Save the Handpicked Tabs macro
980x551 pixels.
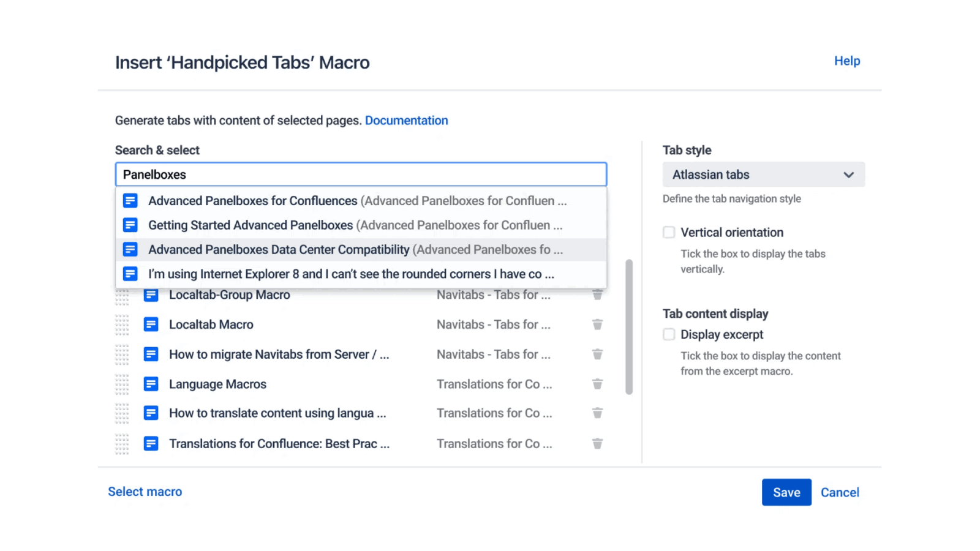786,492
